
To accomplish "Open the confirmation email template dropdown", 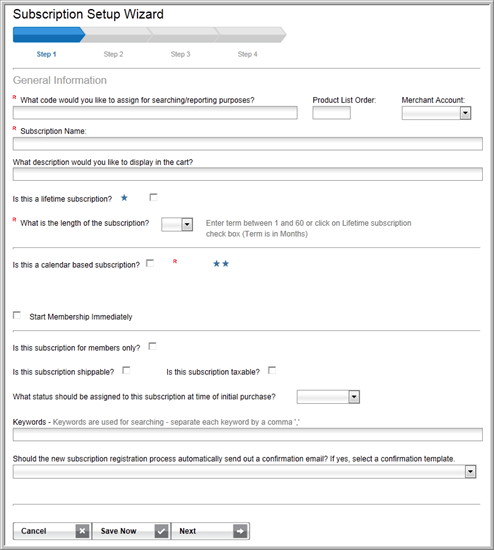I will (245, 472).
